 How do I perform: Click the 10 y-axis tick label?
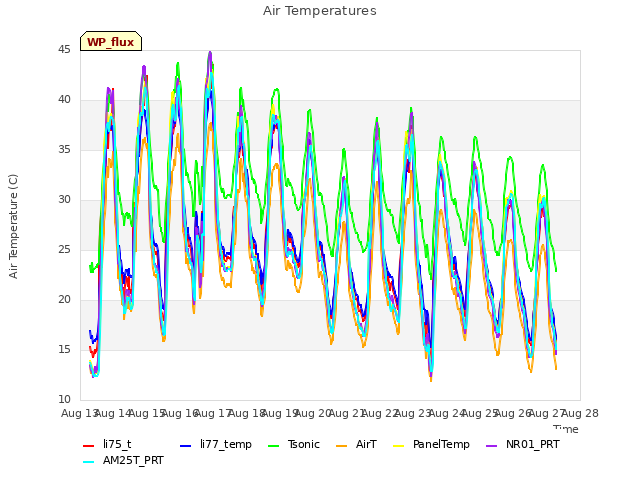click(x=64, y=400)
